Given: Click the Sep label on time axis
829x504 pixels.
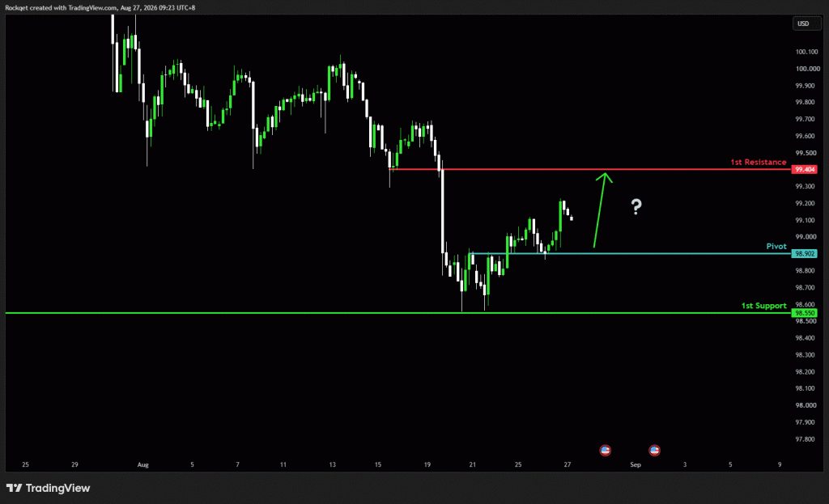Looking at the screenshot, I should 636,465.
